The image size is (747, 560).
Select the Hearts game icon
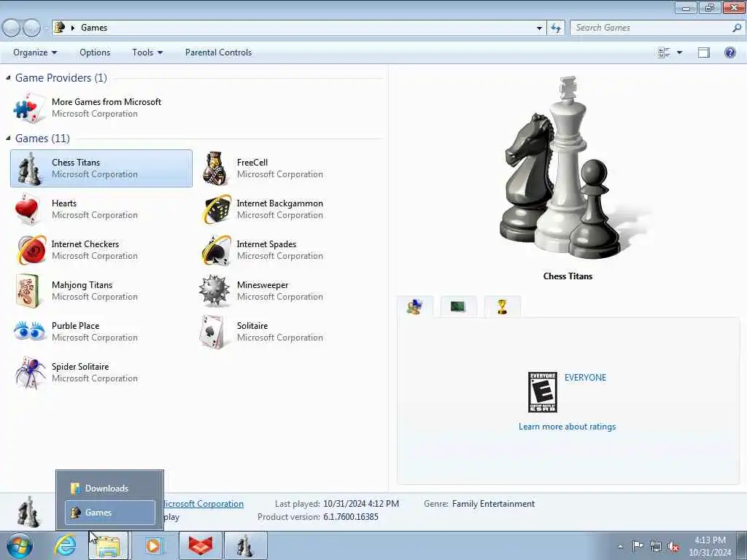click(27, 209)
